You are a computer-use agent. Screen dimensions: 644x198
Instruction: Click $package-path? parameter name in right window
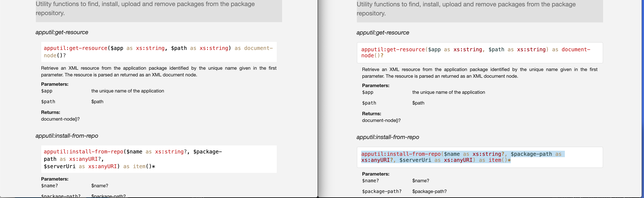click(x=382, y=191)
